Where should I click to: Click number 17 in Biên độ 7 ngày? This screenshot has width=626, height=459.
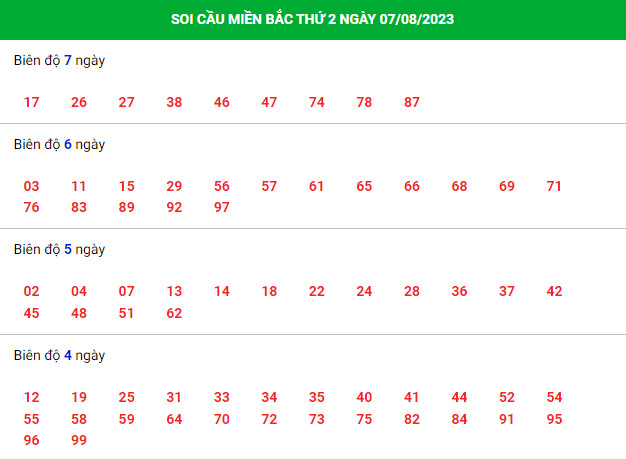pos(31,102)
